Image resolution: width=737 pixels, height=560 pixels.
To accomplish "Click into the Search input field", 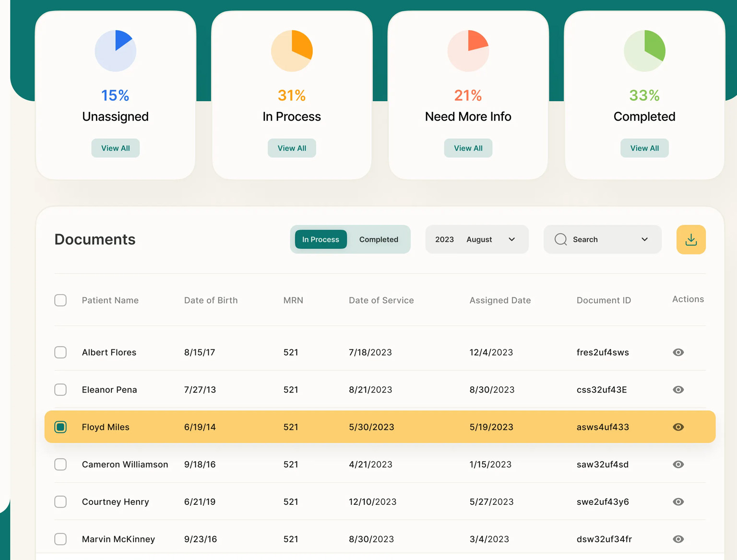I will click(602, 239).
